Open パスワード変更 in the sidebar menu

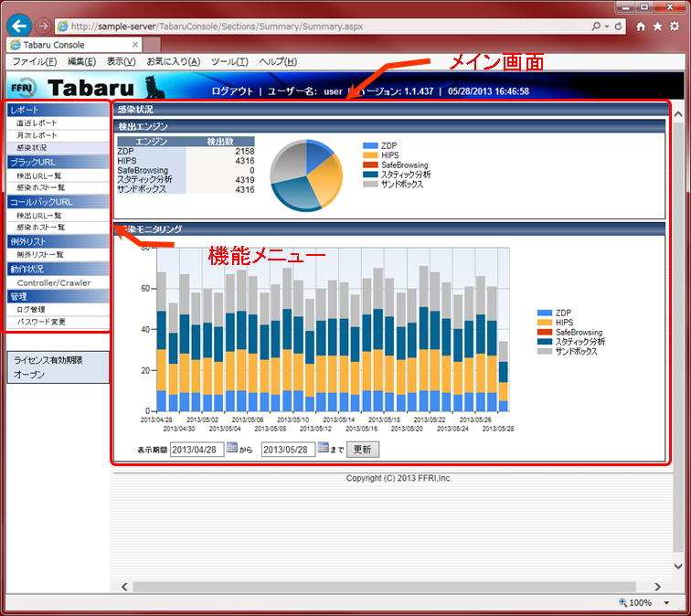[42, 322]
